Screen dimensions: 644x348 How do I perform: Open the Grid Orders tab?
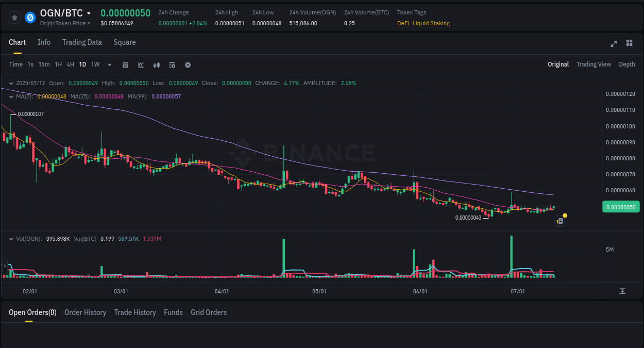coord(209,312)
